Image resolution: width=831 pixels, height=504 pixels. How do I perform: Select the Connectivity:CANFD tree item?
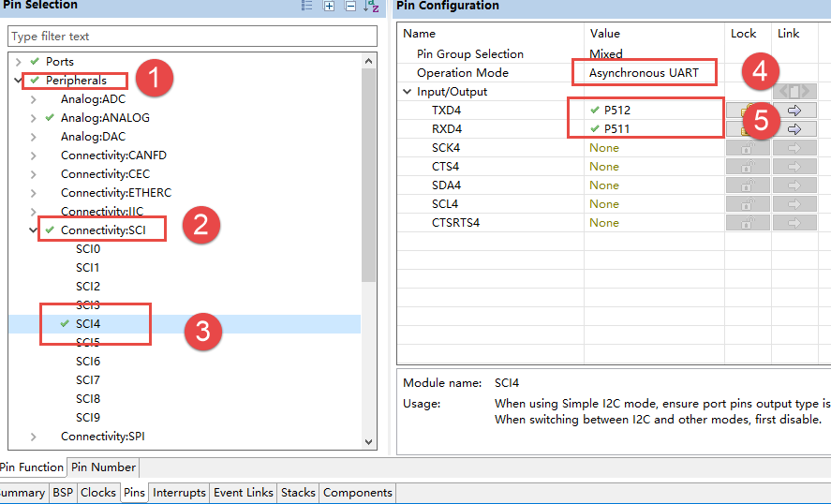113,156
